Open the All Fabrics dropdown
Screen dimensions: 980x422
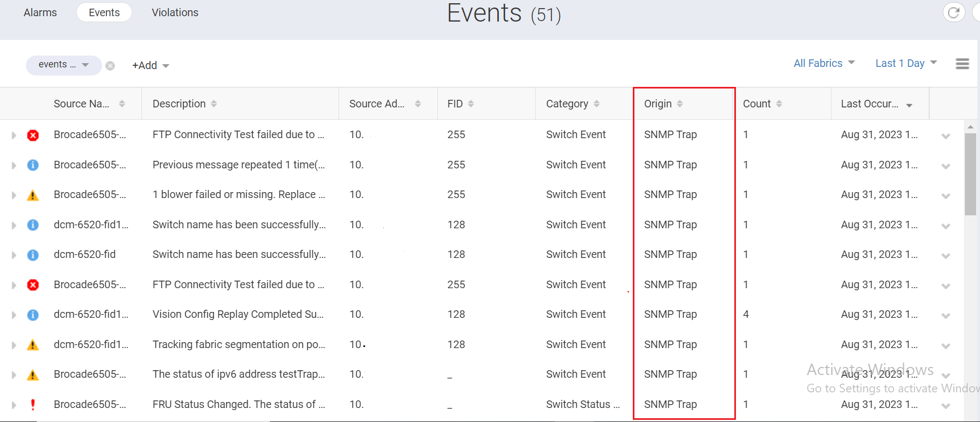point(824,63)
